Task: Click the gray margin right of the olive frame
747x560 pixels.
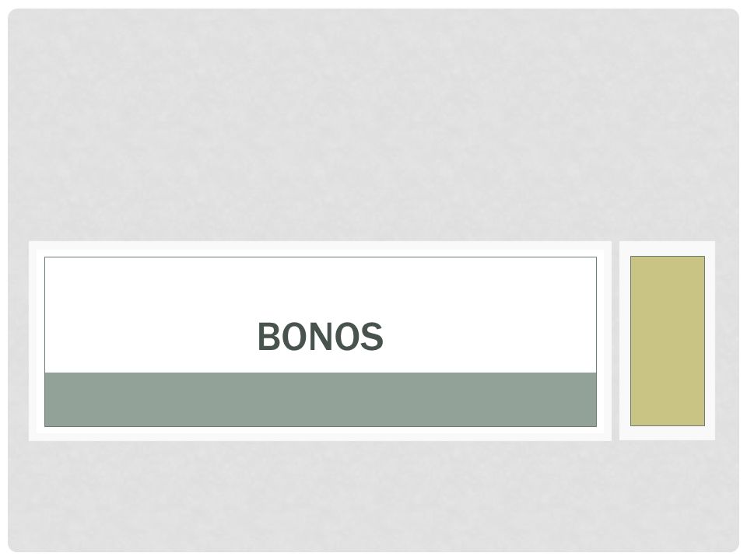Action: point(727,341)
